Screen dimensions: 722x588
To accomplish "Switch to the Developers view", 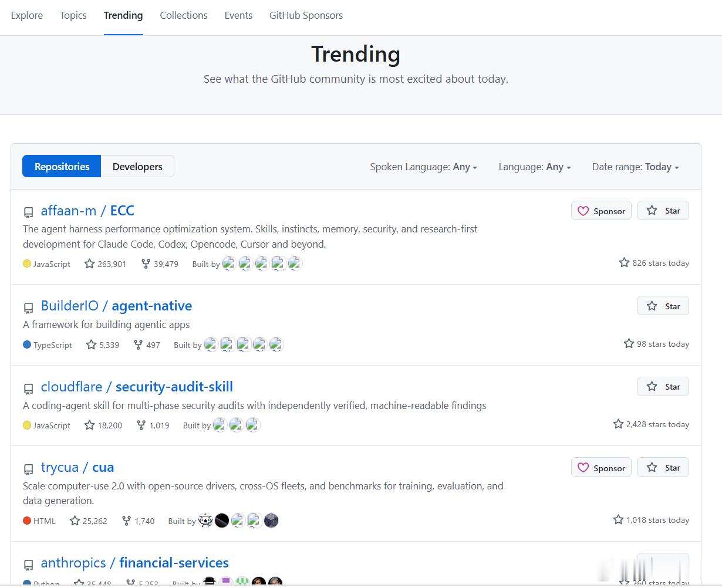I will click(x=137, y=166).
